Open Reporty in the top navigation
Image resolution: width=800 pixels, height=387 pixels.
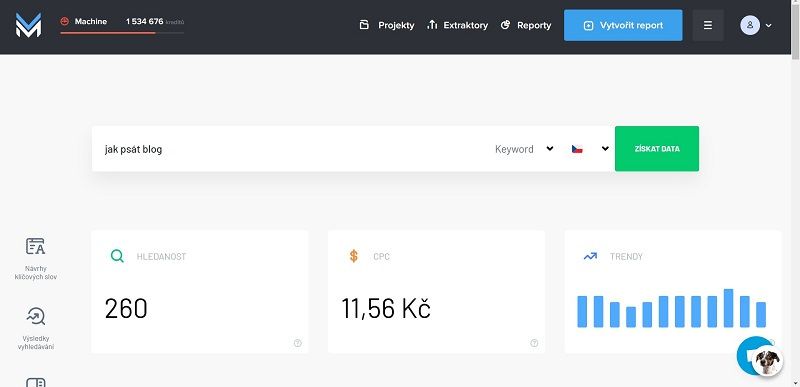click(x=526, y=25)
